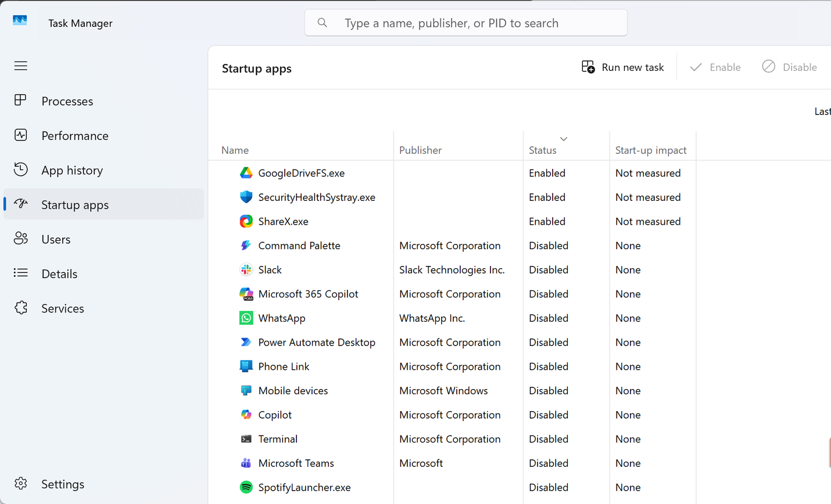The width and height of the screenshot is (831, 504).
Task: Open the Users page
Action: (x=103, y=239)
